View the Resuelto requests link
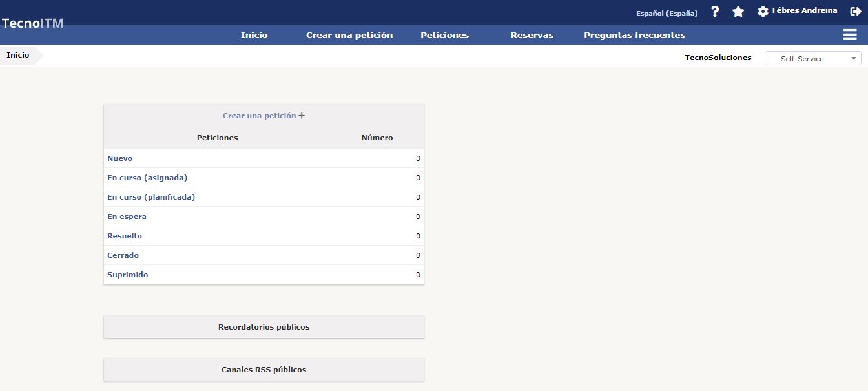The image size is (868, 391). point(125,236)
